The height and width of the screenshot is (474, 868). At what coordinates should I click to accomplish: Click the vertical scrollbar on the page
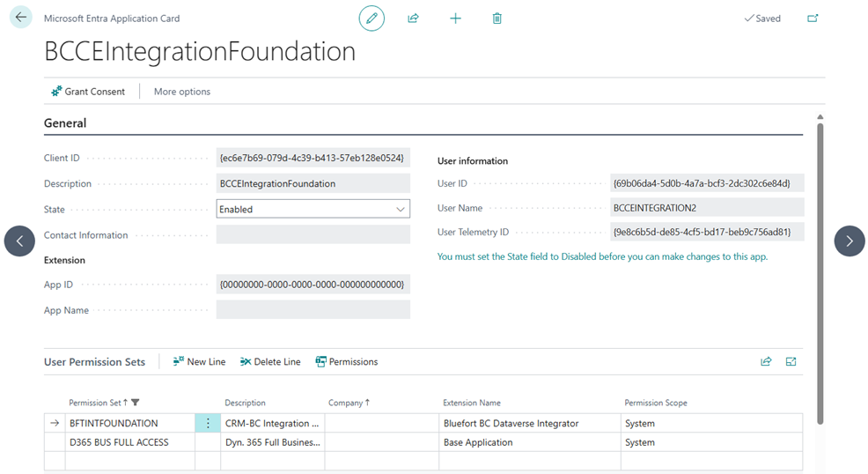820,264
